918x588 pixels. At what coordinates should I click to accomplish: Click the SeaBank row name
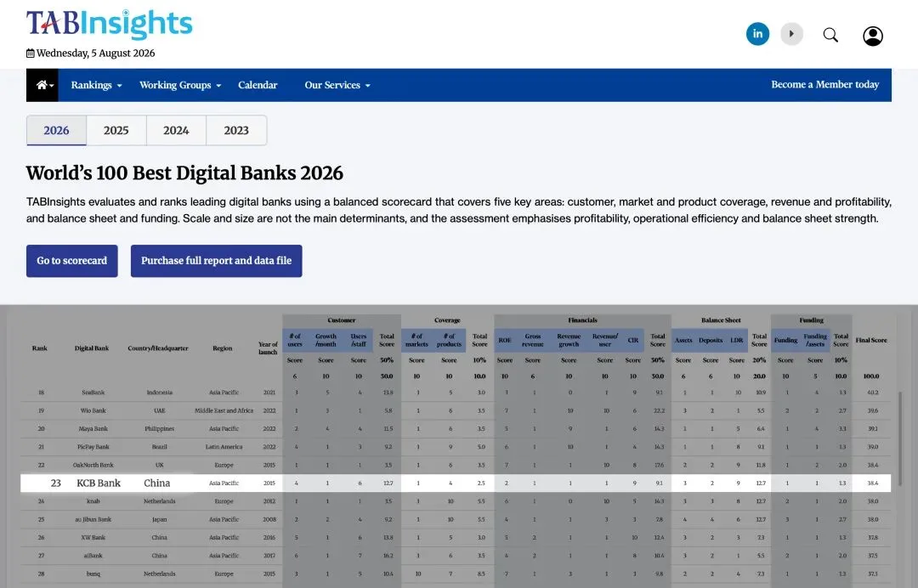(x=93, y=393)
